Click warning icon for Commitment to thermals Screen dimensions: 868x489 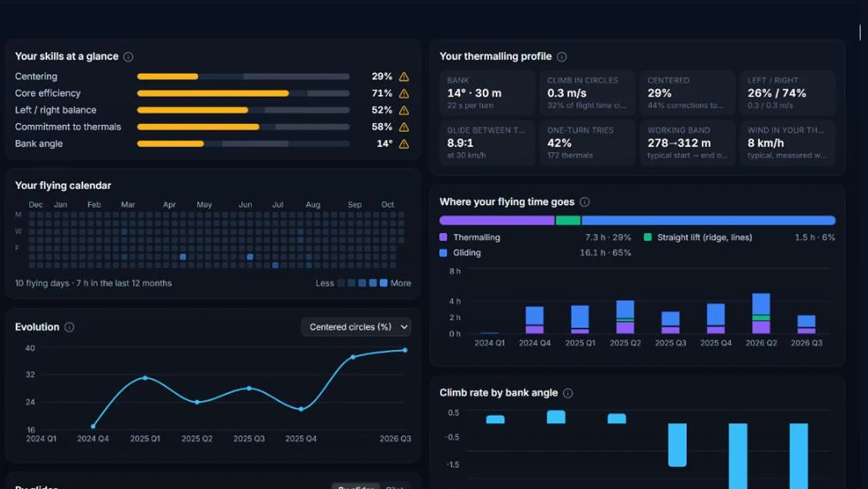click(404, 127)
